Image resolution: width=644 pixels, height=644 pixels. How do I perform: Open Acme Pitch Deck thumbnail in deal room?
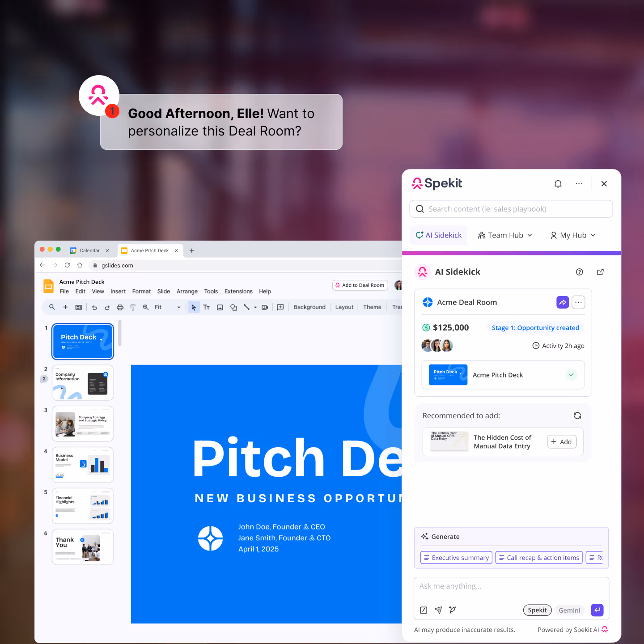(x=448, y=375)
